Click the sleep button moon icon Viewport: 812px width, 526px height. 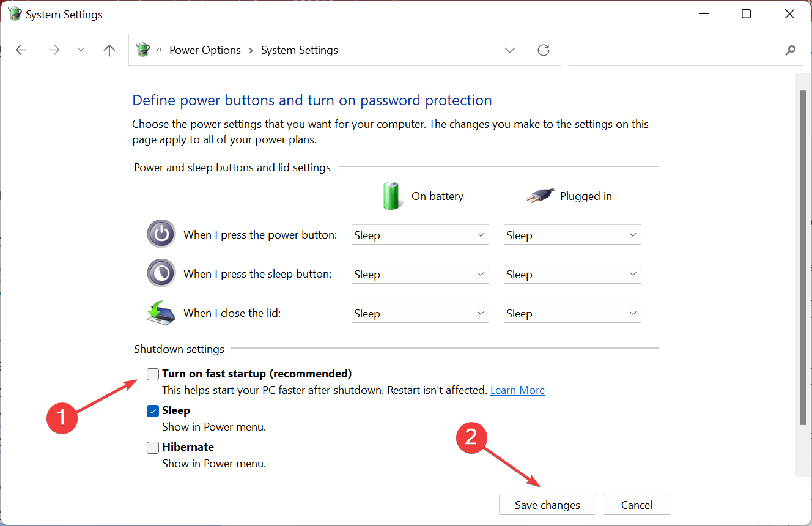click(161, 273)
